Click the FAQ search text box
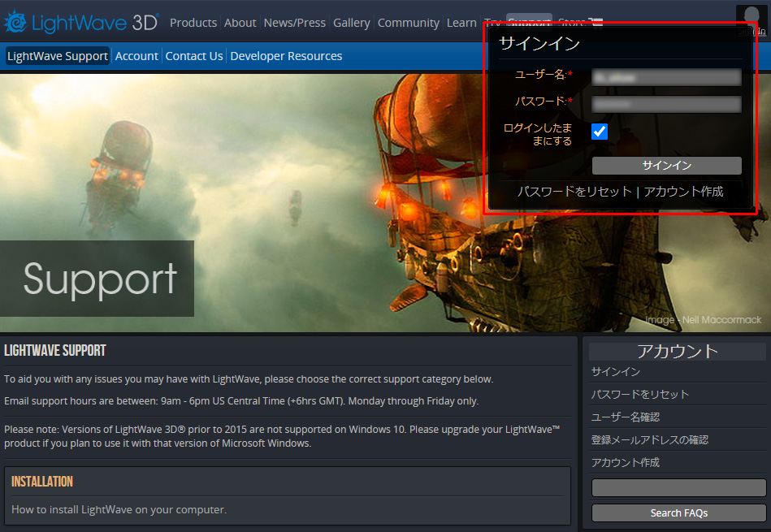 pos(678,487)
